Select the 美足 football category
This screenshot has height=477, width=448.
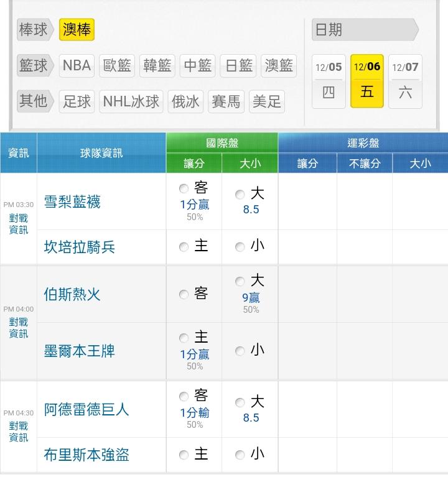[x=267, y=101]
